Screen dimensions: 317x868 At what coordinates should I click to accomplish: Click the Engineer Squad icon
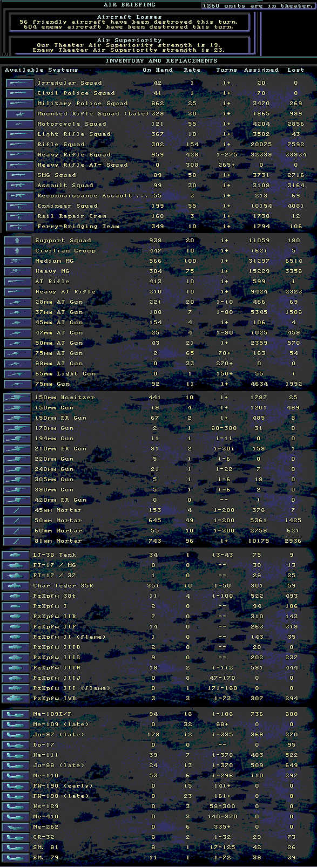20,206
